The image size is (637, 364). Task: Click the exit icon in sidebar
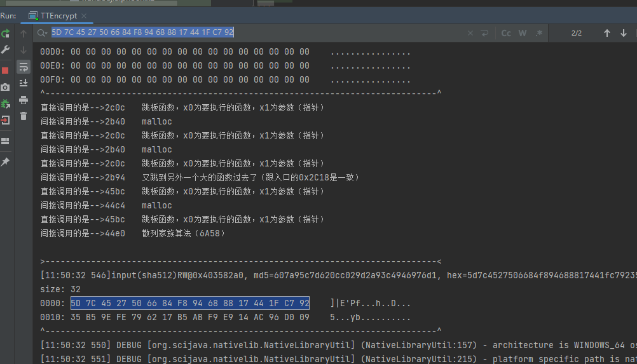[5, 120]
